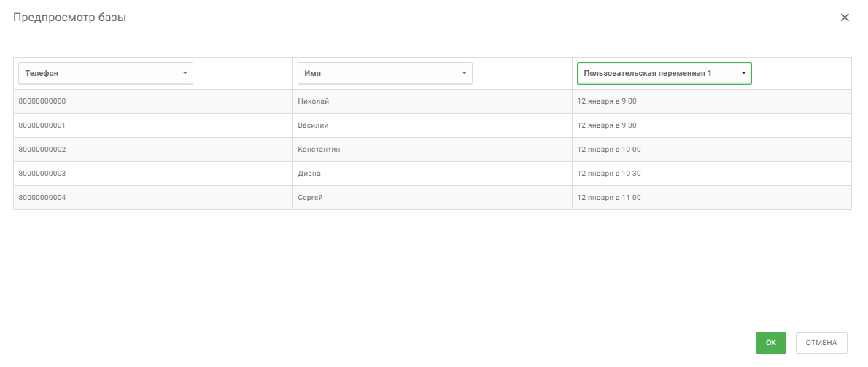Select the "12 января в 9 00" cell
The height and width of the screenshot is (367, 868).
tap(607, 101)
